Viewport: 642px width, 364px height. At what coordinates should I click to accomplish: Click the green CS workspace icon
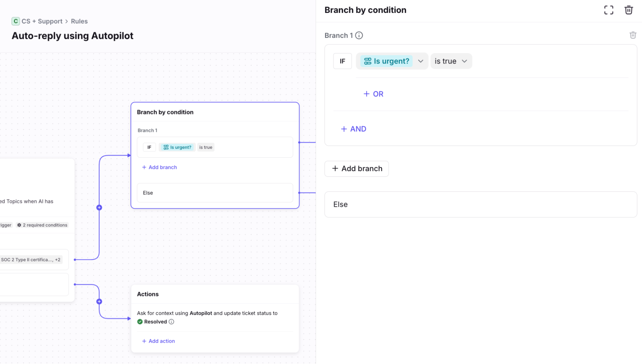(x=15, y=21)
